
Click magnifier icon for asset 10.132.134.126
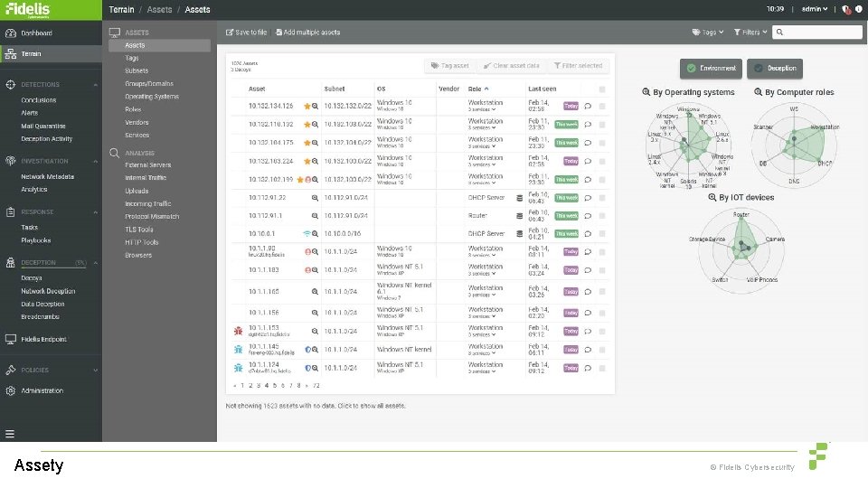(x=315, y=107)
